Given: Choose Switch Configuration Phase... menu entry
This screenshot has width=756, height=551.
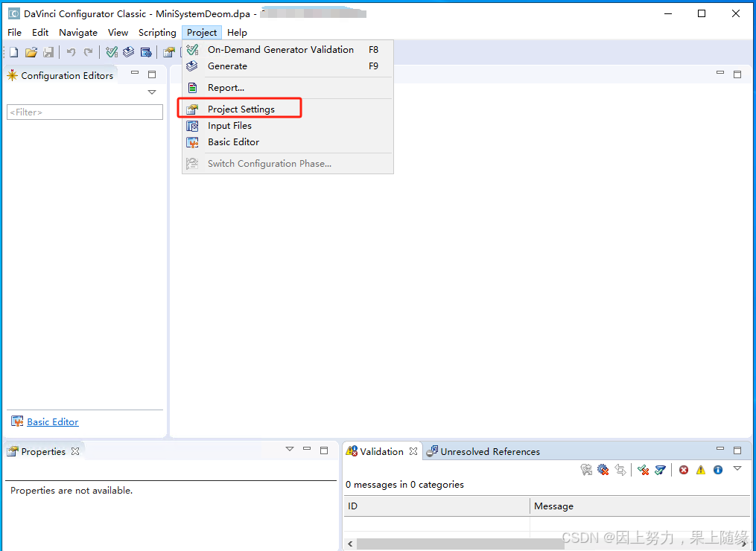Looking at the screenshot, I should [288, 163].
